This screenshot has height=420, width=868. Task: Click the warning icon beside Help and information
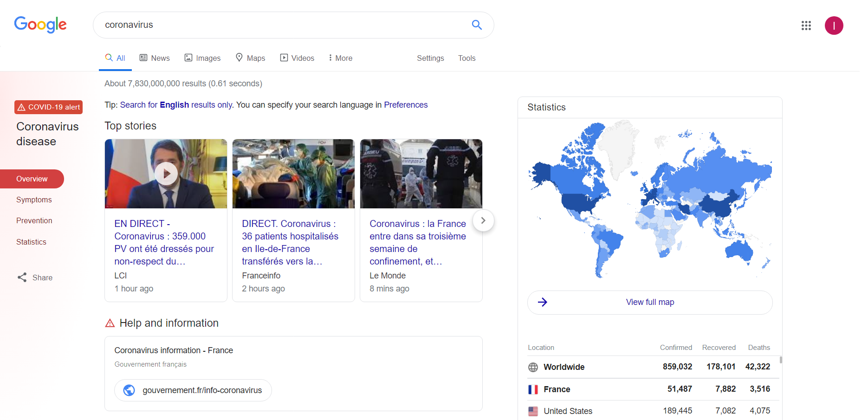click(x=110, y=323)
